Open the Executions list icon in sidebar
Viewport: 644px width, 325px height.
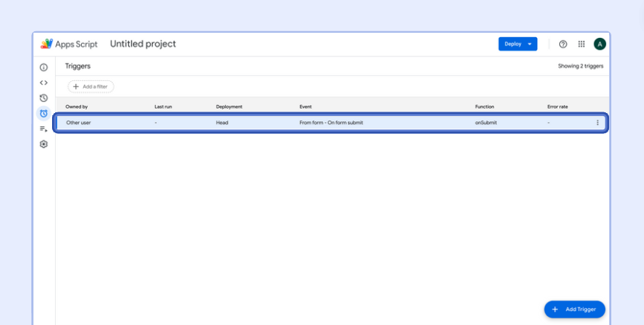point(44,129)
